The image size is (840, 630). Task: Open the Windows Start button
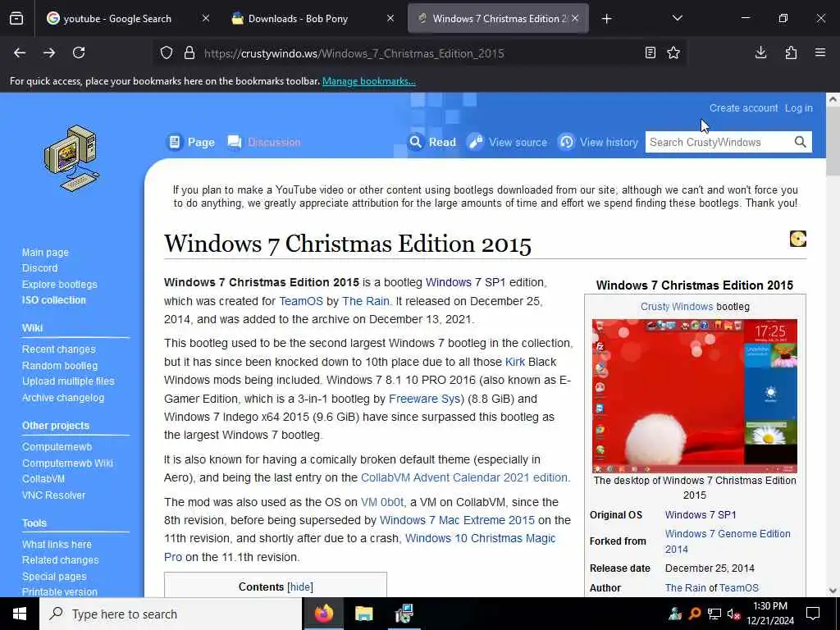20,614
